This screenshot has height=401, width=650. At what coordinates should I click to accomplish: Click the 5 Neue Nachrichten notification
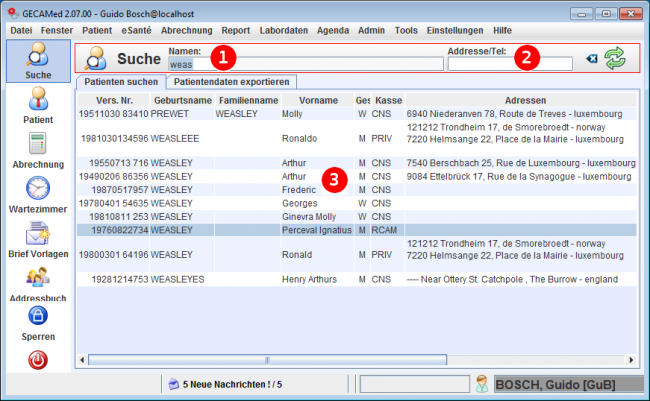point(225,384)
